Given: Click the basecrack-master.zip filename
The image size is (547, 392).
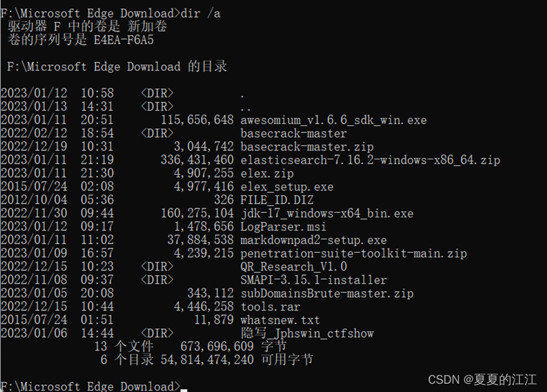Looking at the screenshot, I should [x=307, y=147].
